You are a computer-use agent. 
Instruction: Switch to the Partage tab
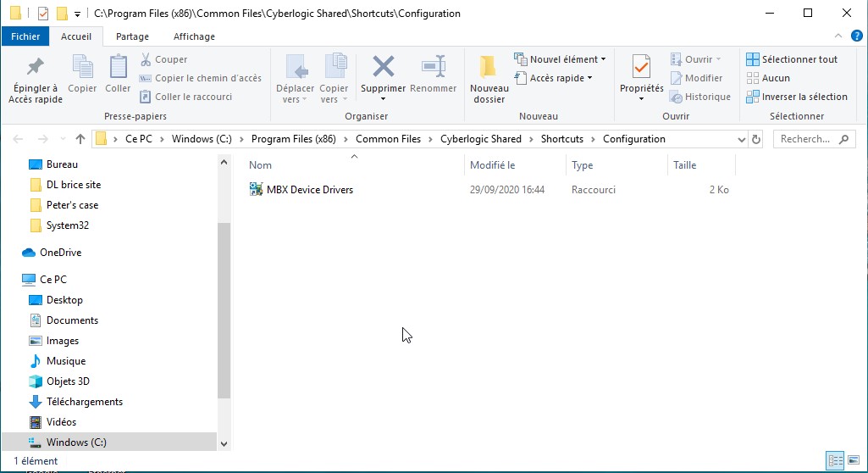coord(132,36)
